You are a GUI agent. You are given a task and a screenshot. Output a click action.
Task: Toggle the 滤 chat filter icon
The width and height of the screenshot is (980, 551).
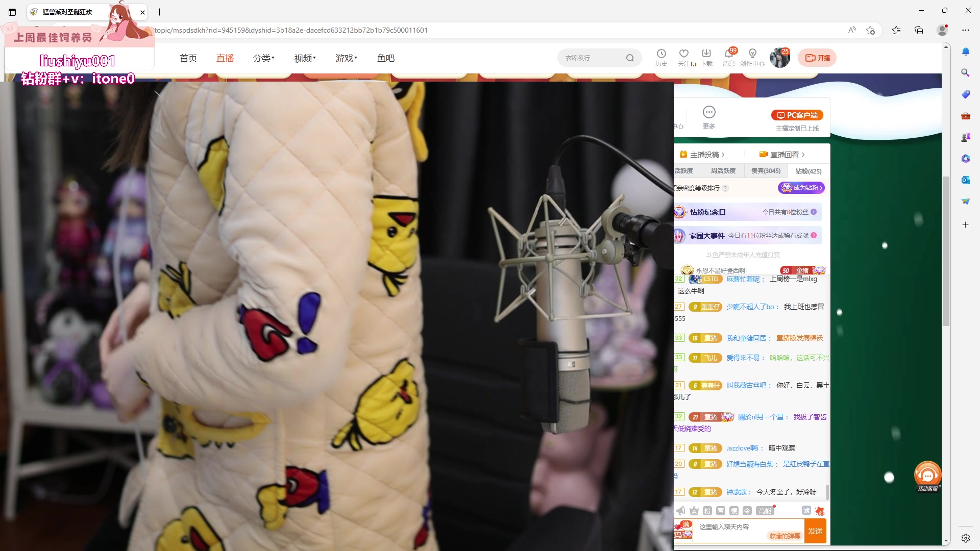tap(806, 511)
